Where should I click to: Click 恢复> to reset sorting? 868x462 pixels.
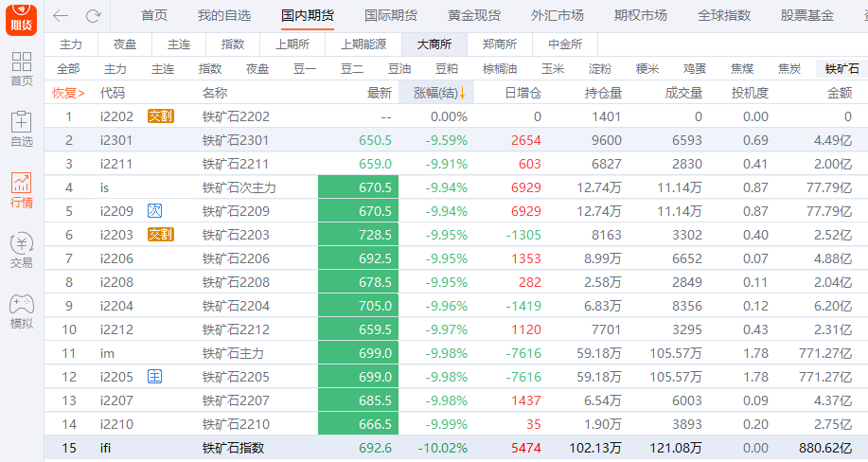tap(68, 93)
